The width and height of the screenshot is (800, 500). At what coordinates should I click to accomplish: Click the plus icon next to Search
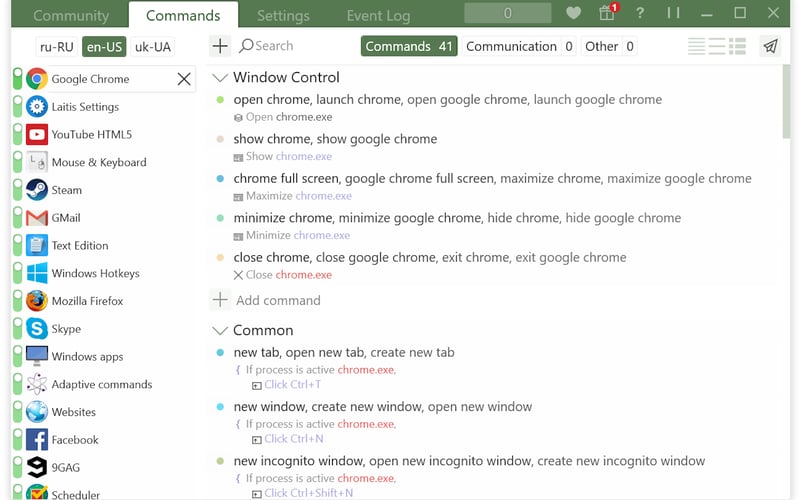[x=220, y=46]
